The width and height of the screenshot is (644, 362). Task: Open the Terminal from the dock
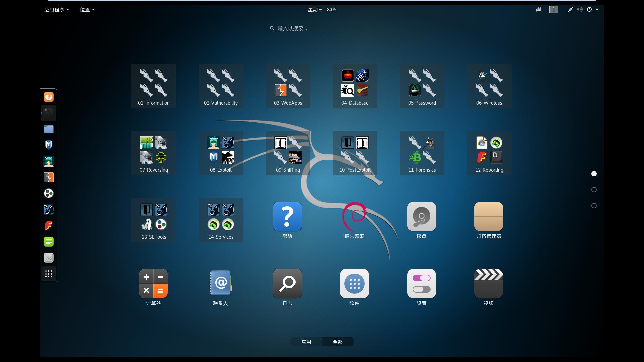pyautogui.click(x=49, y=113)
